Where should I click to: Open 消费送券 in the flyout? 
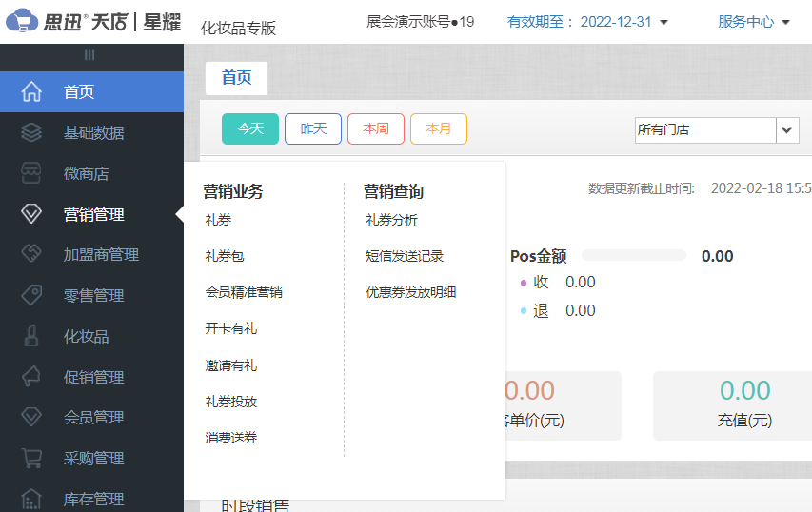pos(231,438)
